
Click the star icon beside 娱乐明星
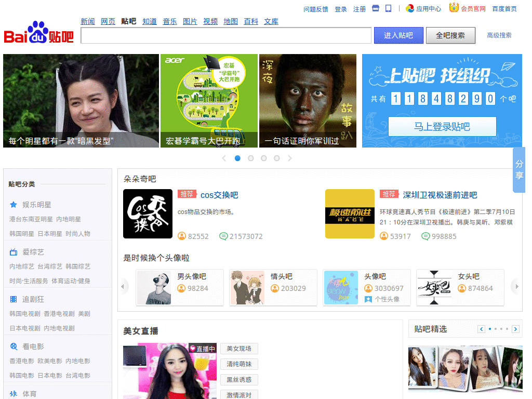click(13, 205)
